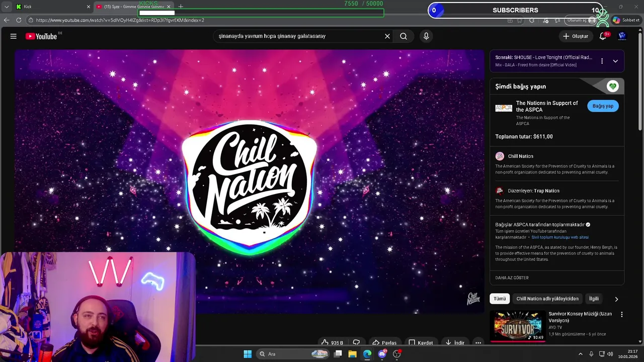Viewport: 644px width, 362px height.
Task: Open Survivor video three-dot options
Action: coord(621,314)
